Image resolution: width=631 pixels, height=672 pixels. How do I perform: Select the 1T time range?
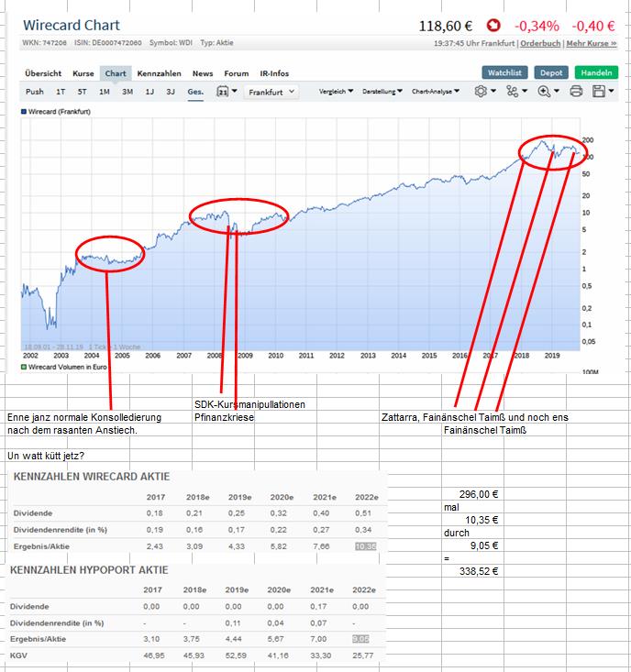coord(61,92)
